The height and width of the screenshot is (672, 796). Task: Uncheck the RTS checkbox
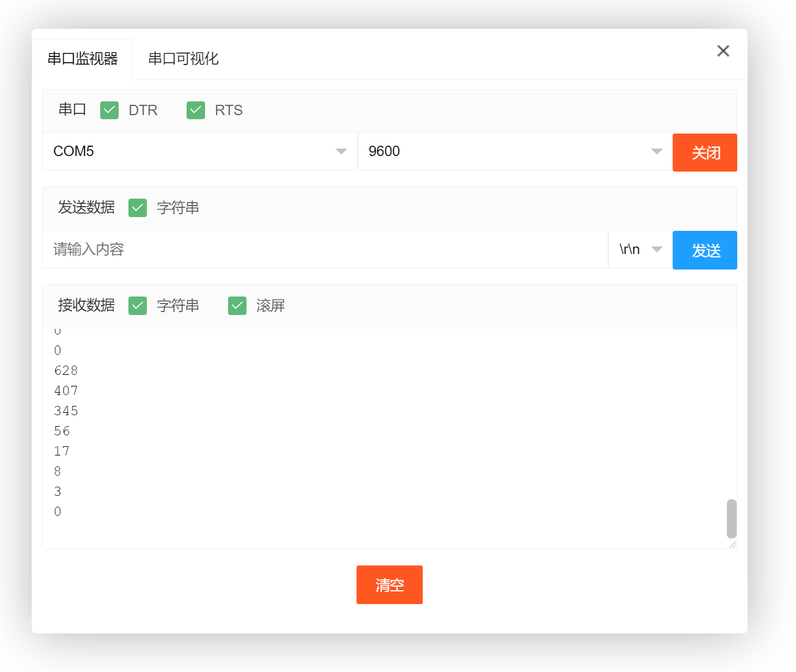coord(196,110)
